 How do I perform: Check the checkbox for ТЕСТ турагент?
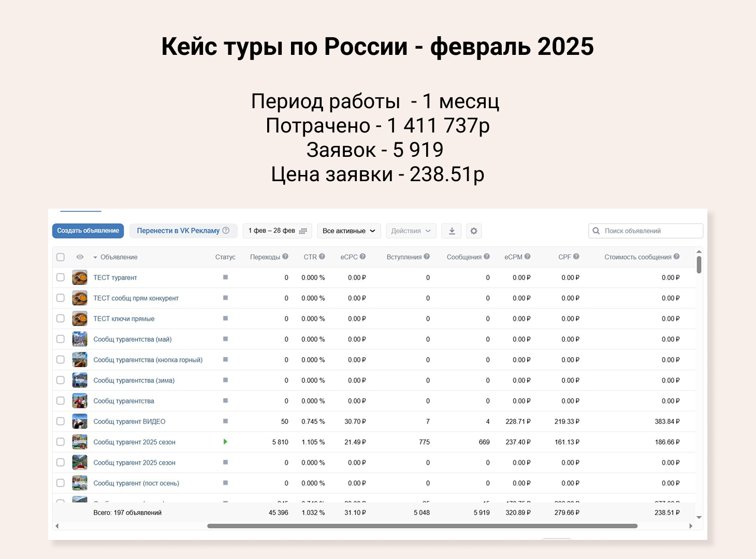(61, 277)
